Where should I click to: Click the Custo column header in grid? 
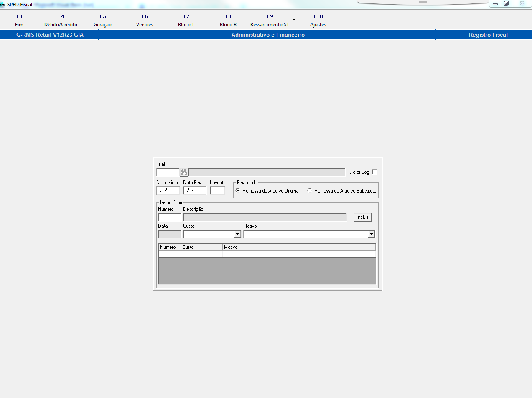point(201,247)
